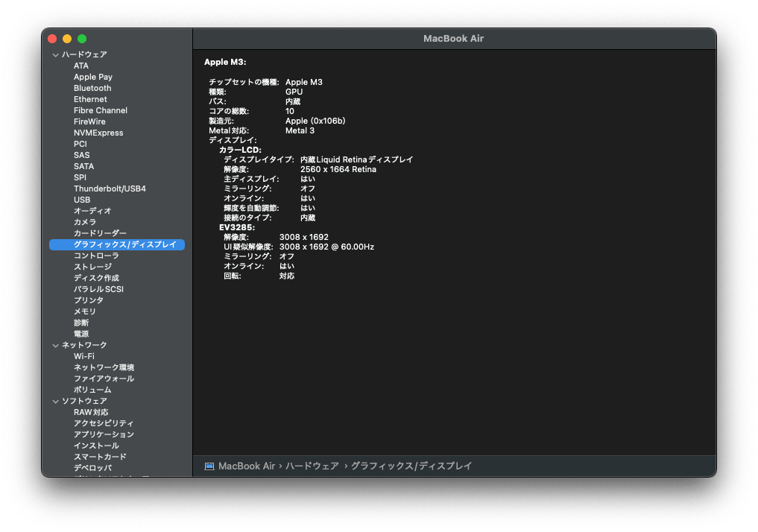This screenshot has width=758, height=532.
Task: Select デベロッパ in the sidebar
Action: coord(93,468)
